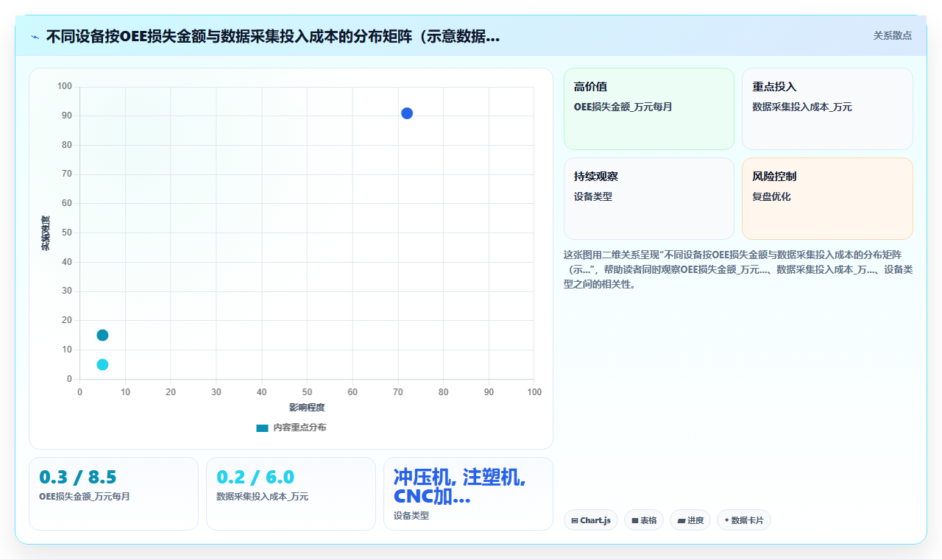Open the 持续观察 quadrant card

649,199
